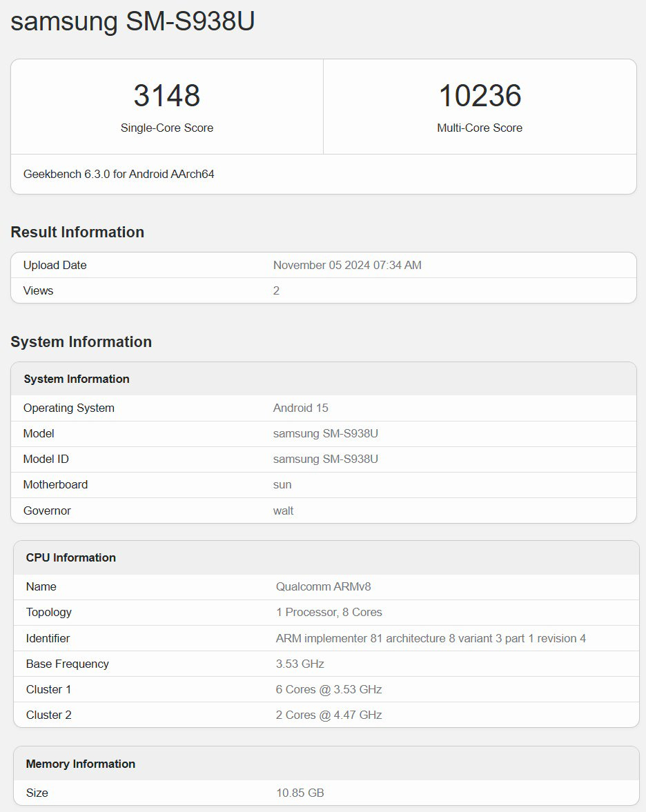Select the Views count value
The height and width of the screenshot is (812, 646).
(x=276, y=290)
